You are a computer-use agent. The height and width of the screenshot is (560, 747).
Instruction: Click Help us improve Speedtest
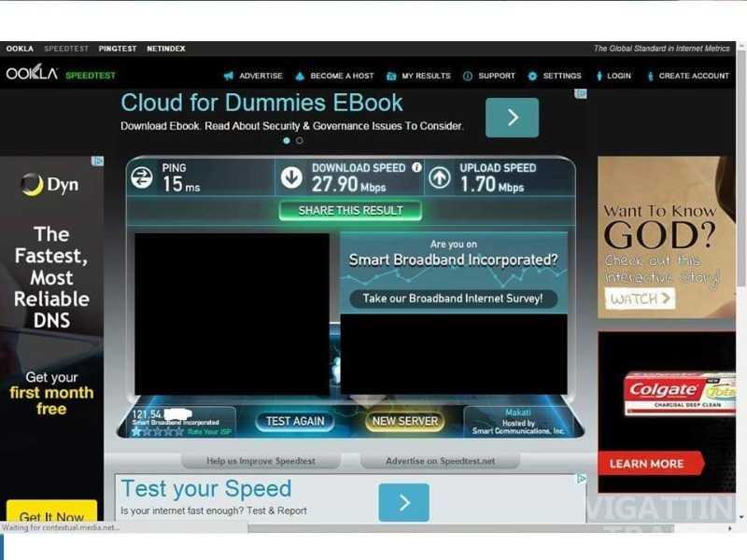261,461
